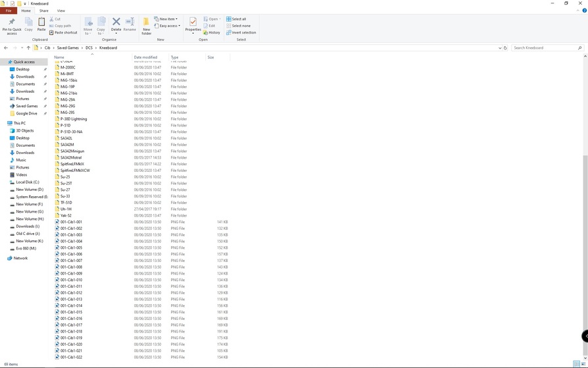This screenshot has height=368, width=588.
Task: Click the Help question mark icon
Action: pyautogui.click(x=584, y=11)
